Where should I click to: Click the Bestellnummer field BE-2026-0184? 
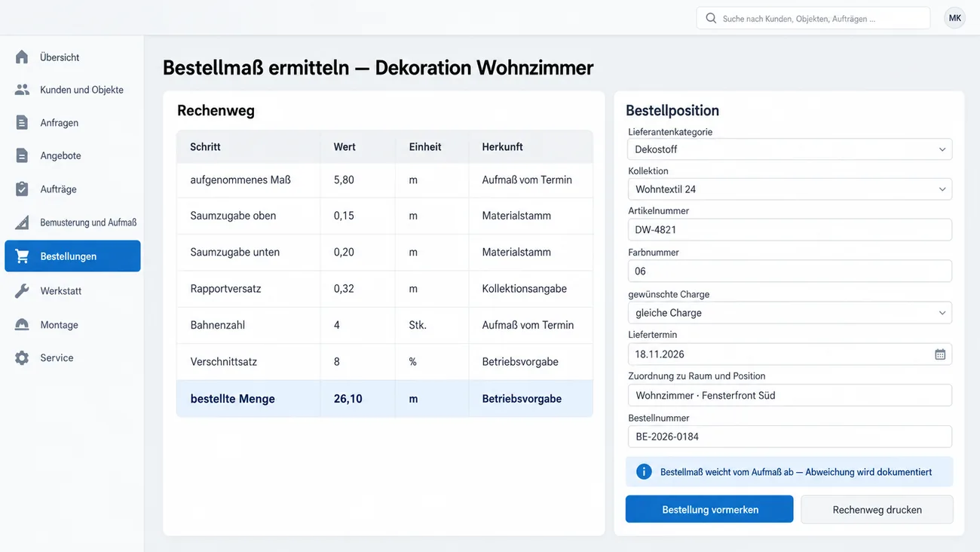coord(790,437)
